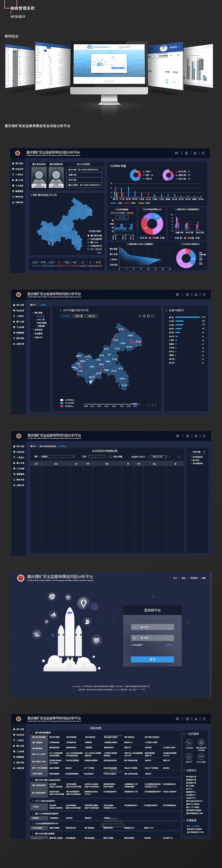Viewport: 222px width, 868px height.
Task: Focus the 过滤 filter input on monitoring screen
Action: (97, 457)
